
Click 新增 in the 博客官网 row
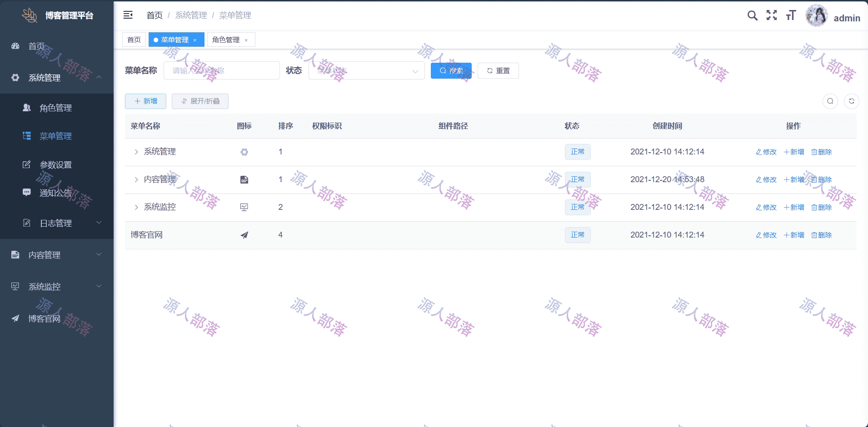[x=794, y=235]
